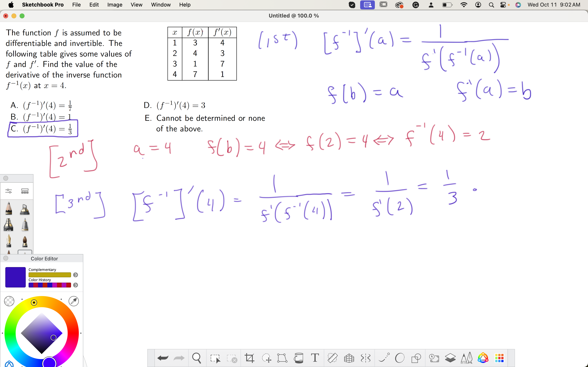Expand the Complementary colors arrow
Image resolution: width=588 pixels, height=367 pixels.
[76, 275]
